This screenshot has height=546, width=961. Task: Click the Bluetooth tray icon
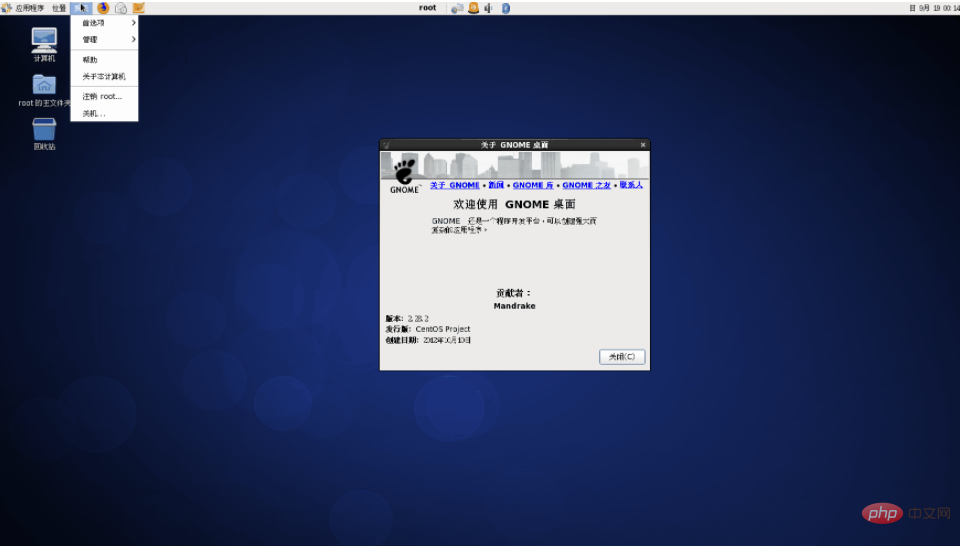coord(506,8)
